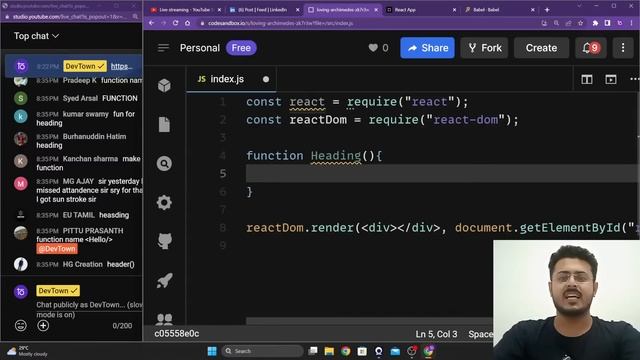Reload the CodeSandbox page
Image resolution: width=640 pixels, height=360 pixels.
click(176, 23)
